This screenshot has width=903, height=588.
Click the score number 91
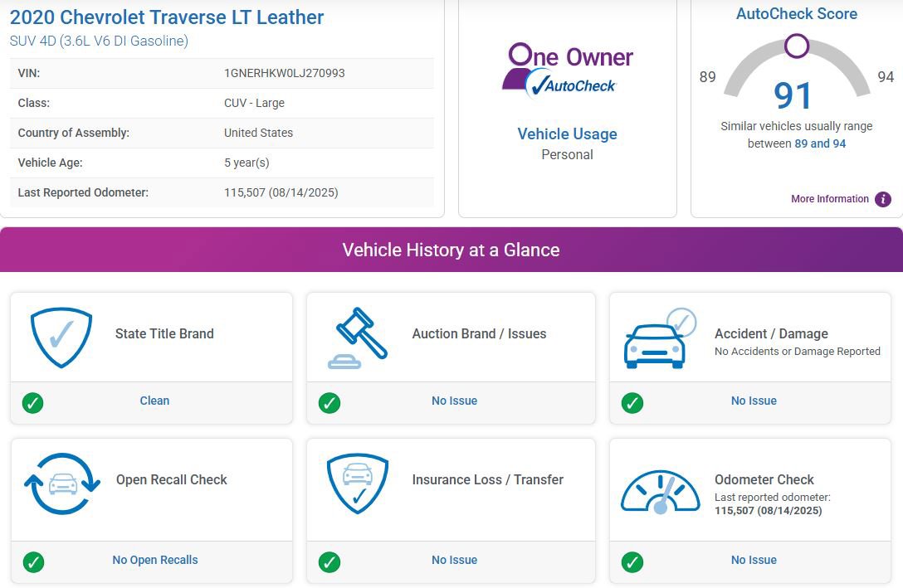tap(793, 95)
